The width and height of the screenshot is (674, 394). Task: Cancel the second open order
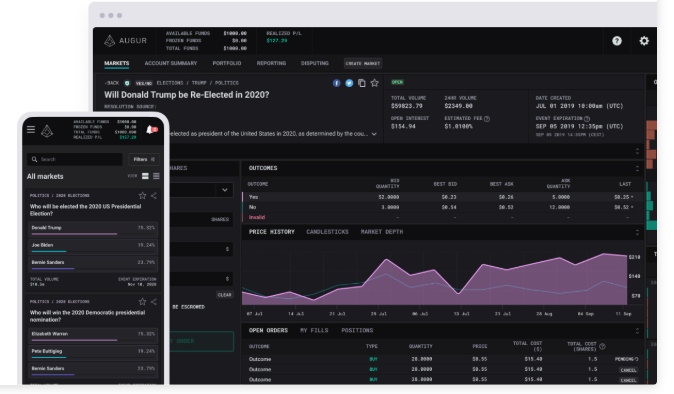[x=628, y=370]
